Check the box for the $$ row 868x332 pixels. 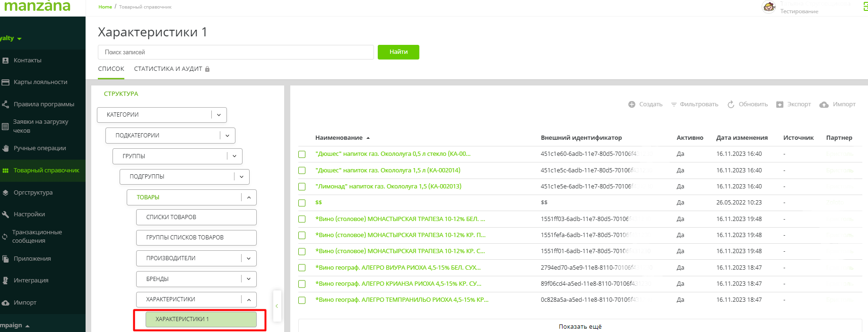[x=302, y=203]
